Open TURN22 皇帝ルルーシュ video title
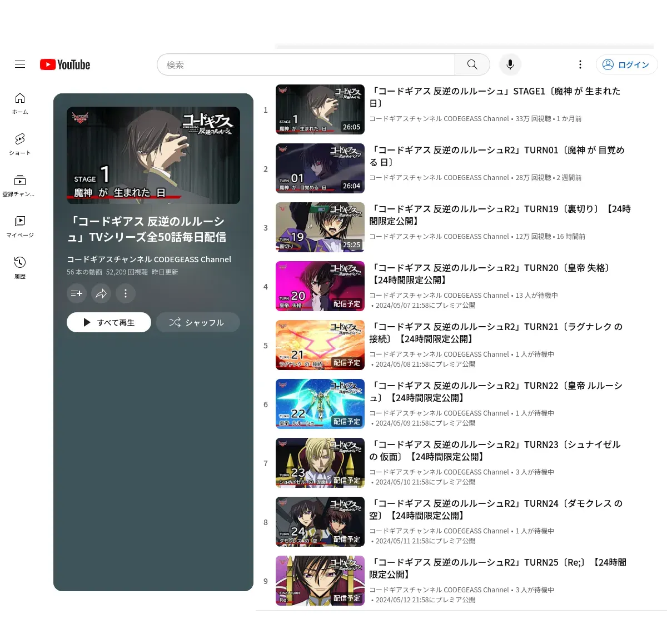667x644 pixels. coord(496,392)
